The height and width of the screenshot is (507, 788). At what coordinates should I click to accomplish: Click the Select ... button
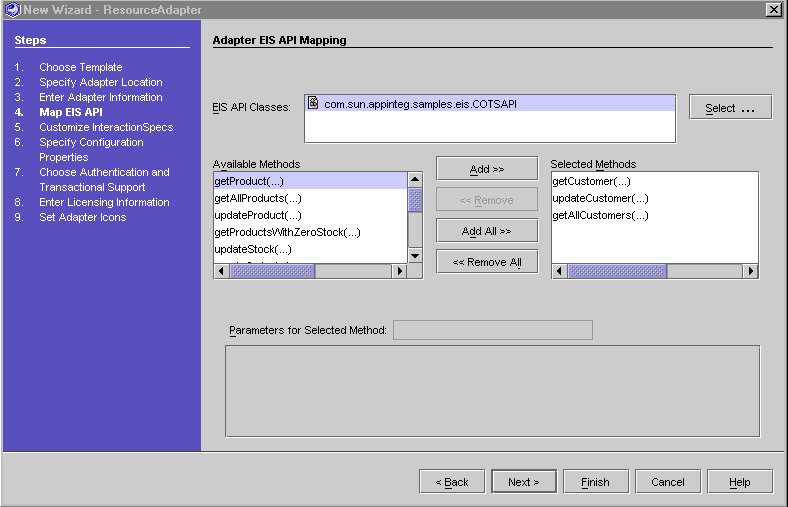point(730,108)
